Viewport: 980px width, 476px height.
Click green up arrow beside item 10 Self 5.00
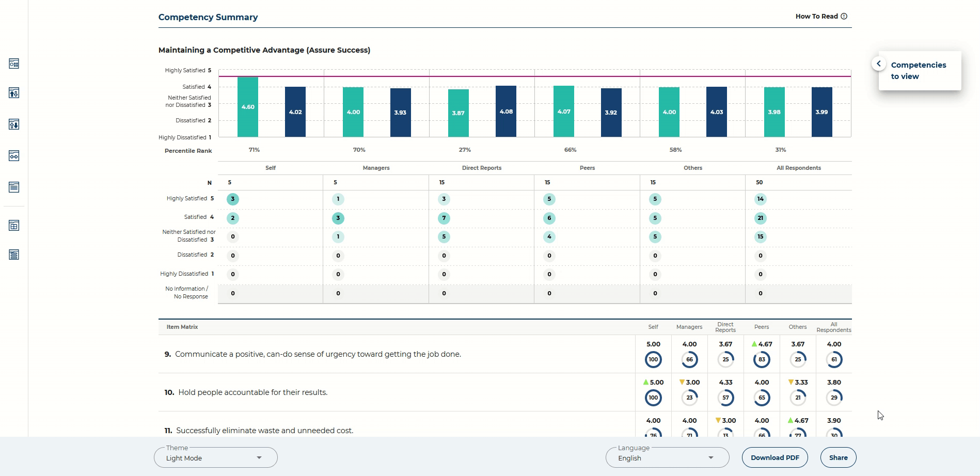[646, 382]
